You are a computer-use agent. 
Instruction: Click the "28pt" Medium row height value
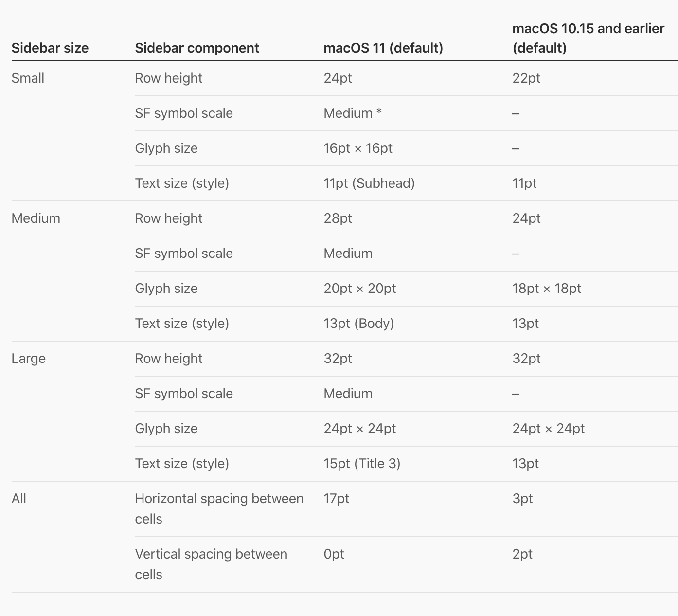[x=338, y=218]
